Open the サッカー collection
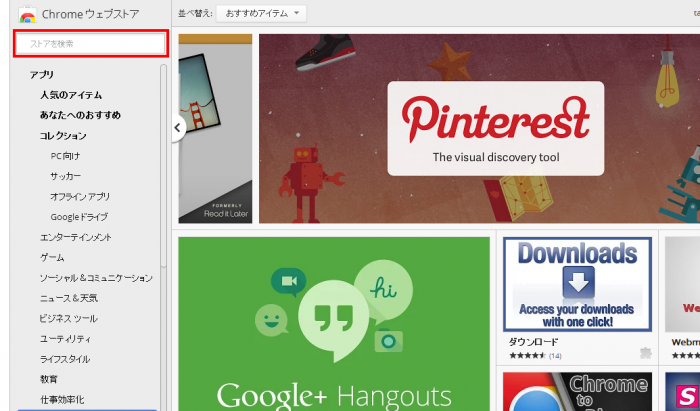This screenshot has height=411, width=700. click(x=66, y=176)
